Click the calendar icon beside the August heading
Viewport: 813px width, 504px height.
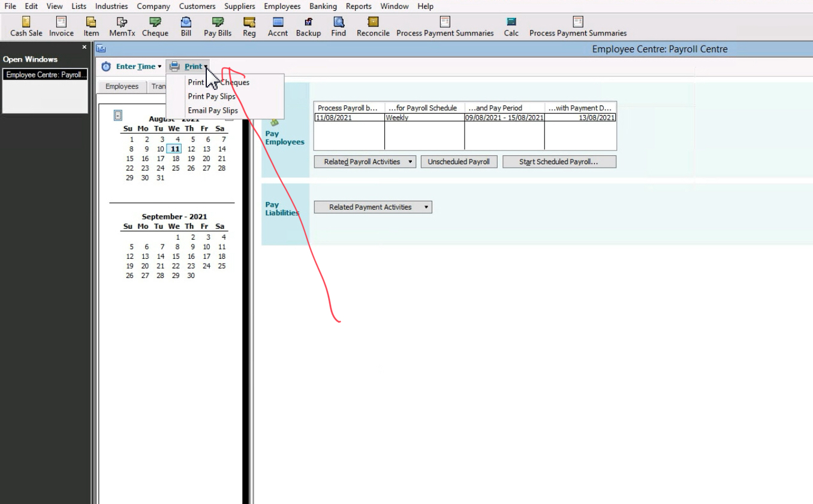[x=118, y=115]
